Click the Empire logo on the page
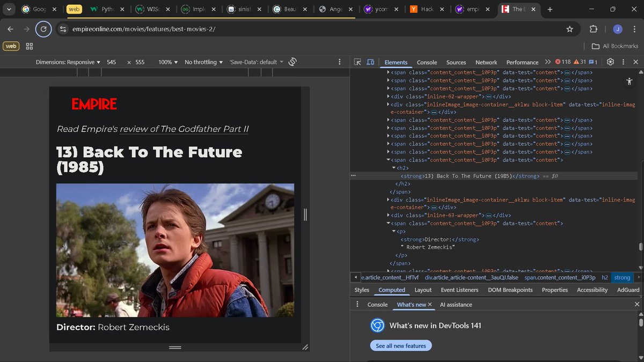The image size is (644, 362). tap(94, 104)
